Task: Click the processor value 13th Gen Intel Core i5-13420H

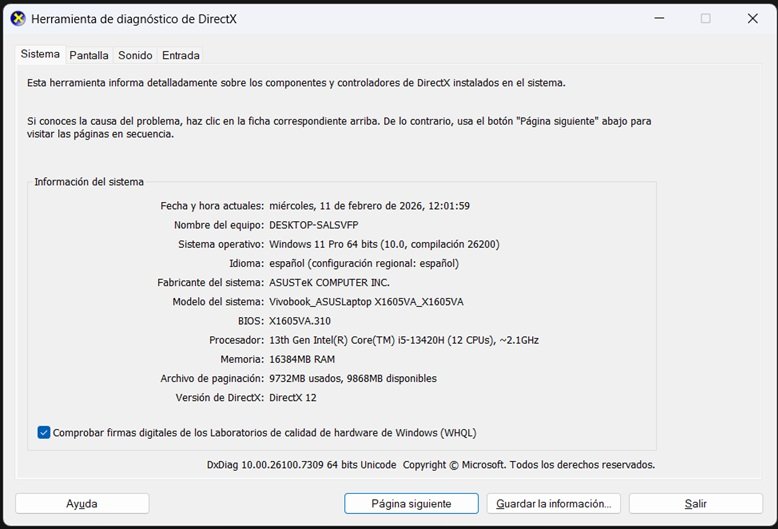Action: click(403, 340)
